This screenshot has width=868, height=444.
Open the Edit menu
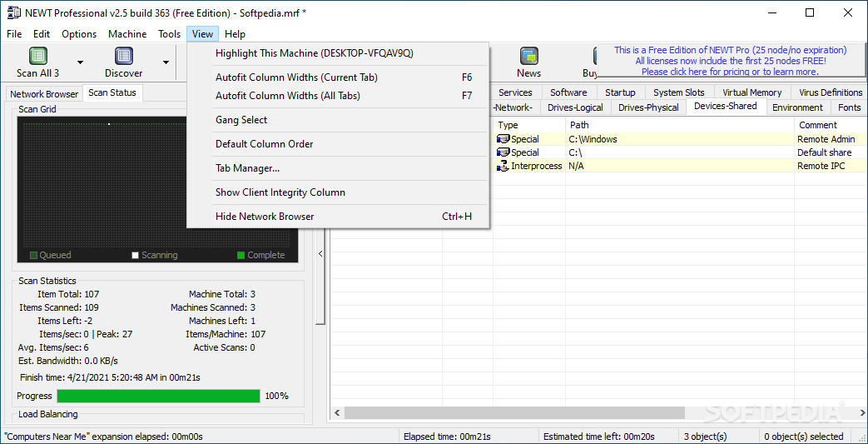tap(42, 34)
